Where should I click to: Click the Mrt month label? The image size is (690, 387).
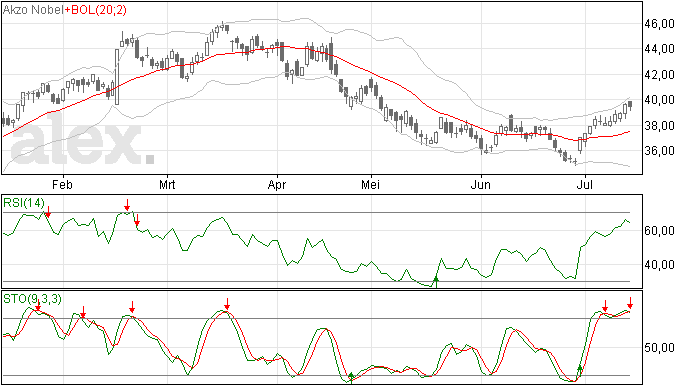(167, 184)
